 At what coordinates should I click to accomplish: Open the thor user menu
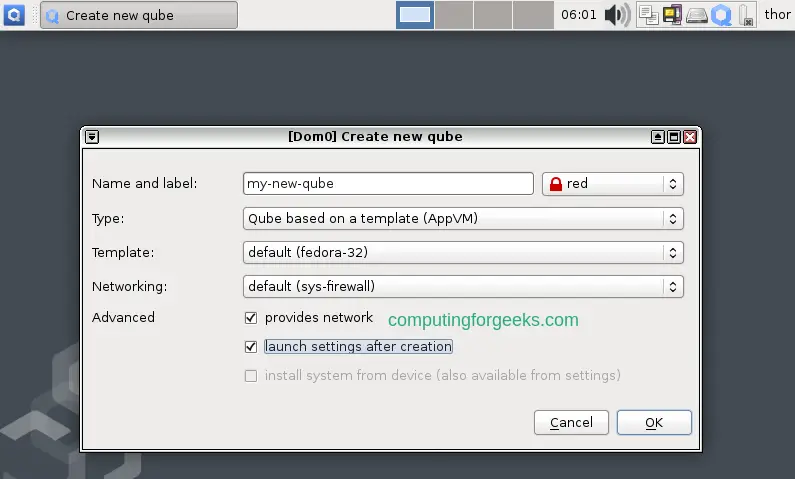[777, 14]
